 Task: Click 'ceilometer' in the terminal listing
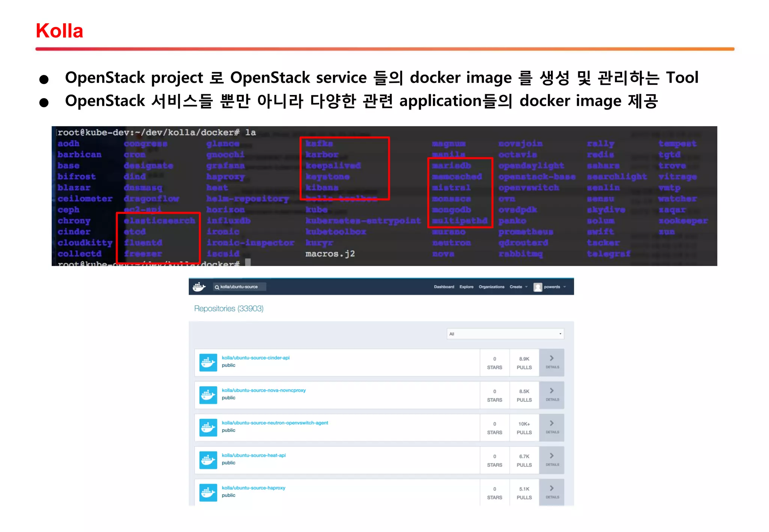click(x=85, y=199)
